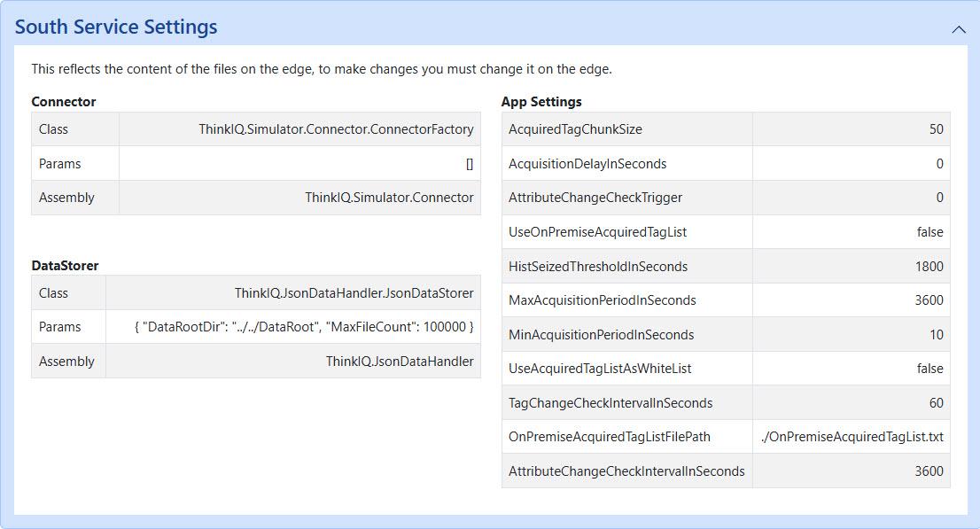This screenshot has height=529, width=980.
Task: Click the AttributeChangeCheckTrigger setting row
Action: click(726, 198)
